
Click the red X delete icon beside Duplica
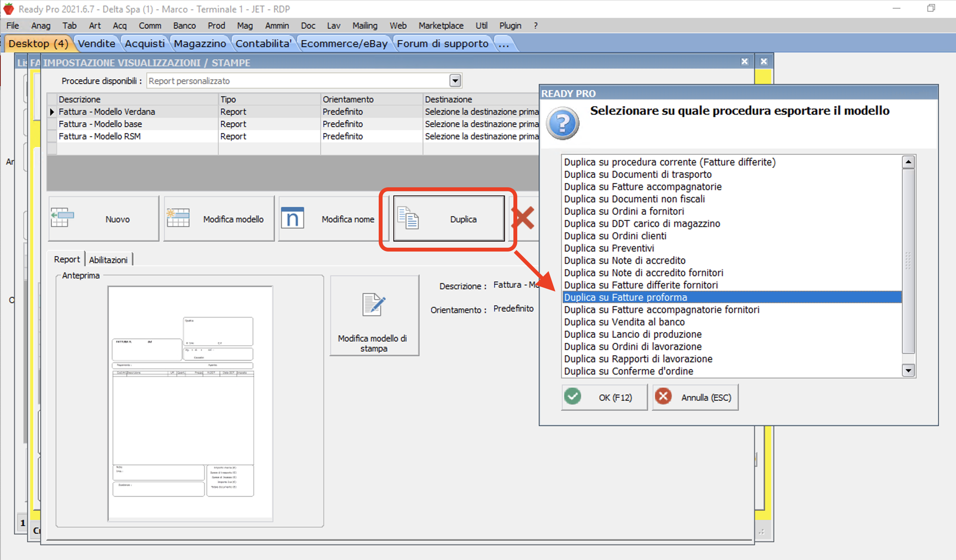click(x=523, y=218)
